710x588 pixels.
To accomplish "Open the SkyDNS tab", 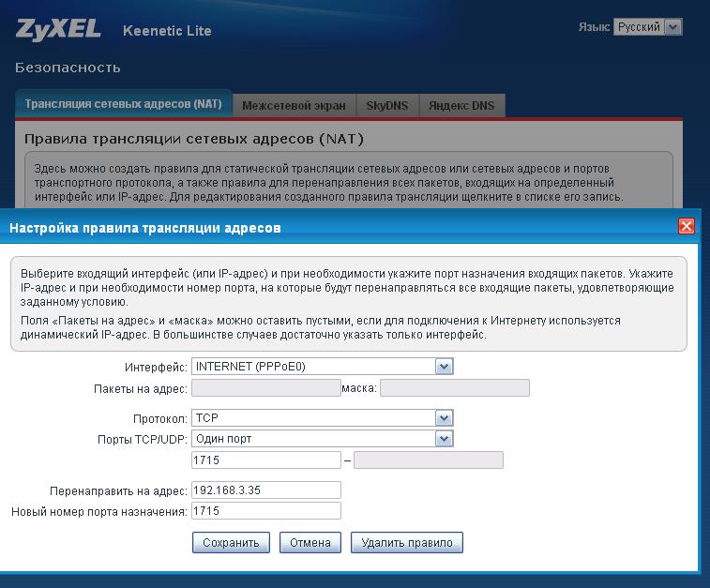I will [x=387, y=105].
